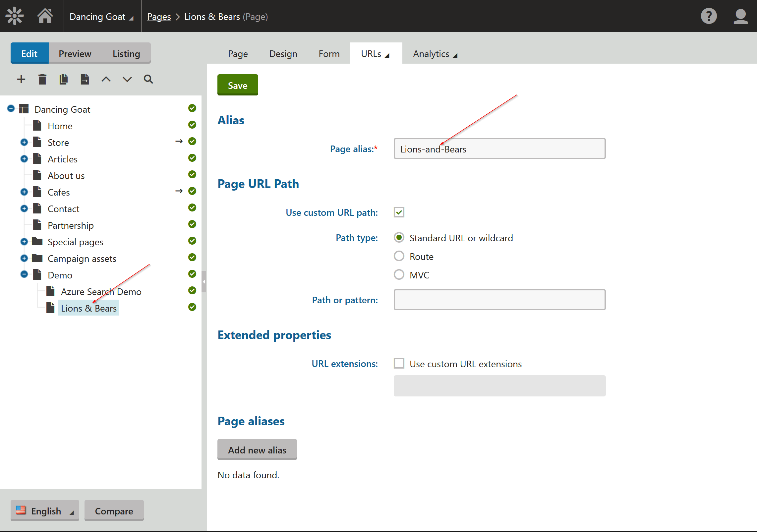The height and width of the screenshot is (532, 757).
Task: Open the Analytics tab menu
Action: tap(435, 54)
